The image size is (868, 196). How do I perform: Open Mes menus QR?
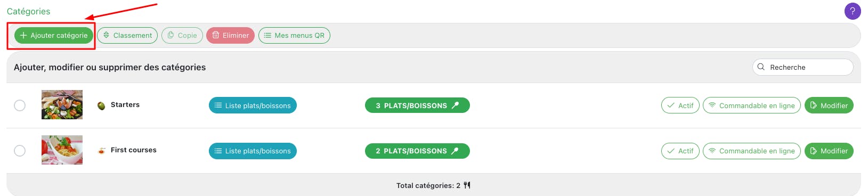click(294, 35)
